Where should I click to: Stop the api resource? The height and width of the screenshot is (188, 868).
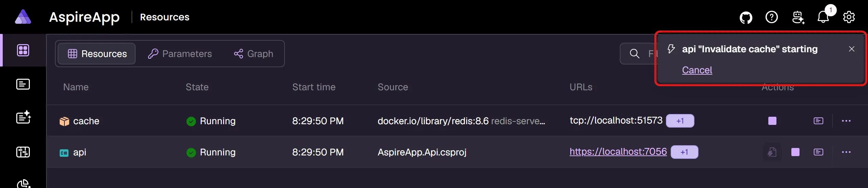pos(795,152)
